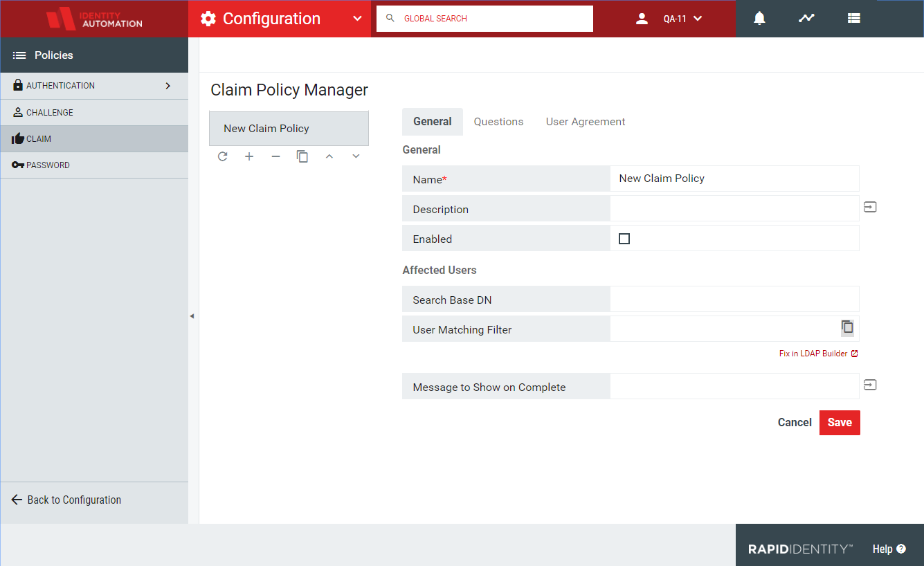Remove the selected claim policy

coord(275,156)
